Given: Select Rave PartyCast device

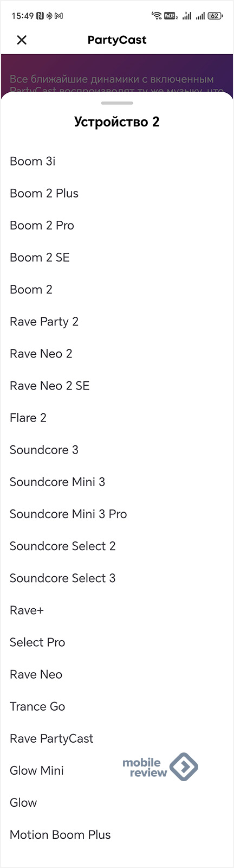Looking at the screenshot, I should pos(117,738).
